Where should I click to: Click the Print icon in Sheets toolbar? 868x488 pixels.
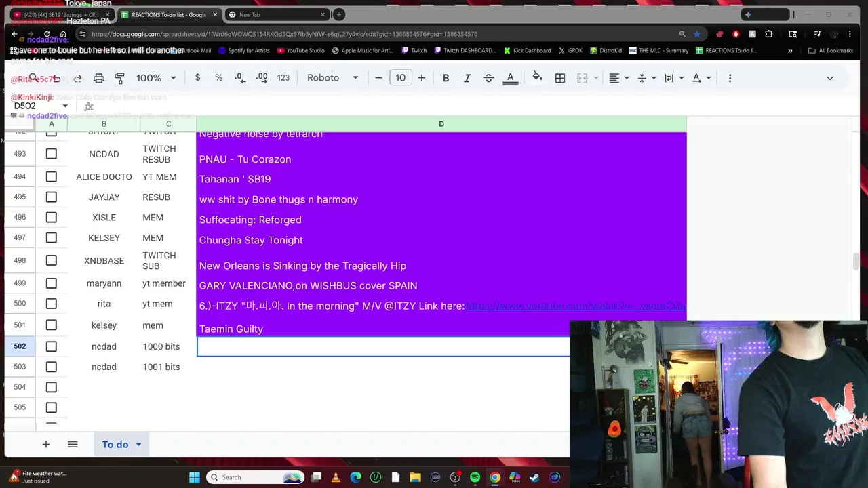click(x=99, y=78)
